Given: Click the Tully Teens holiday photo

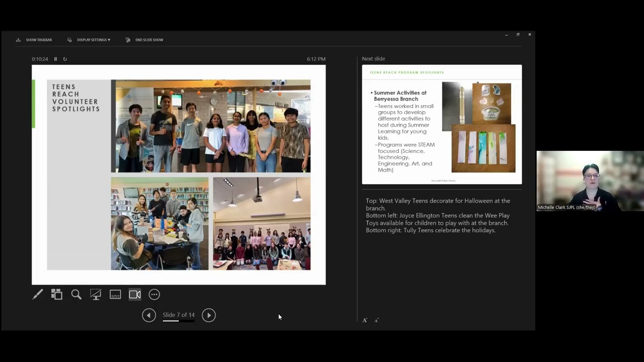Looking at the screenshot, I should point(262,224).
